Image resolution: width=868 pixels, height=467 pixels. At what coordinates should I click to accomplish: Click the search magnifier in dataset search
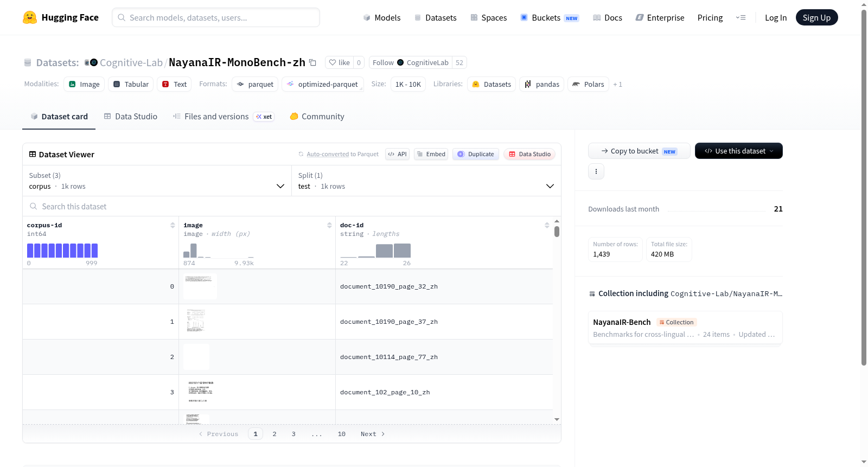pyautogui.click(x=34, y=206)
